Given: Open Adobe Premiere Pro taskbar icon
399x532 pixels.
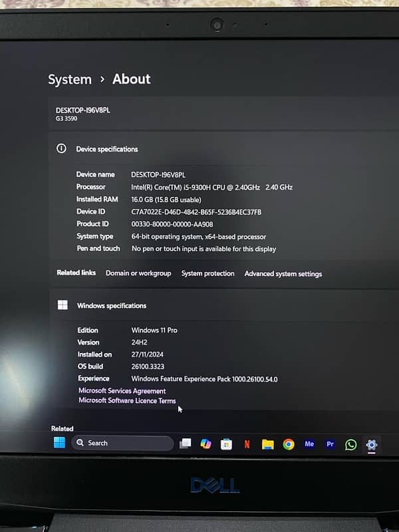Looking at the screenshot, I should coord(330,444).
